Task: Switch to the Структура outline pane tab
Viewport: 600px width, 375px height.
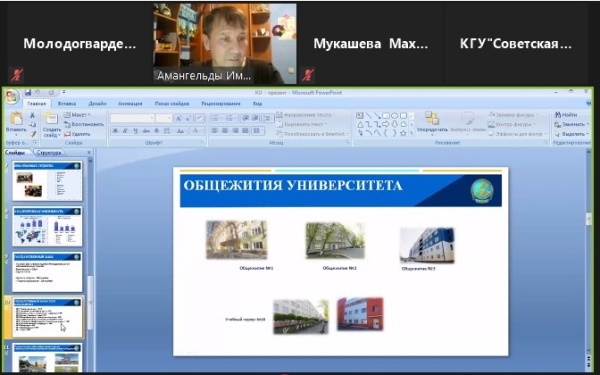Action: coord(49,153)
